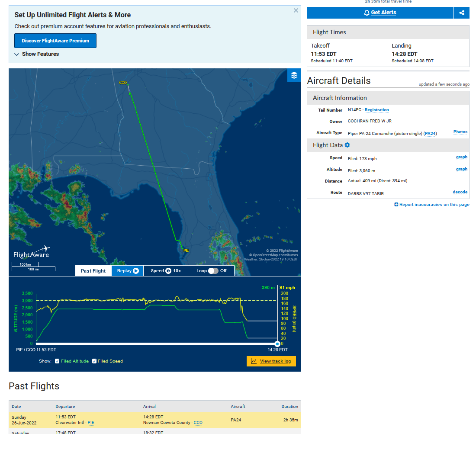Select the Past Flight tab
Image resolution: width=476 pixels, height=456 pixels.
(93, 271)
